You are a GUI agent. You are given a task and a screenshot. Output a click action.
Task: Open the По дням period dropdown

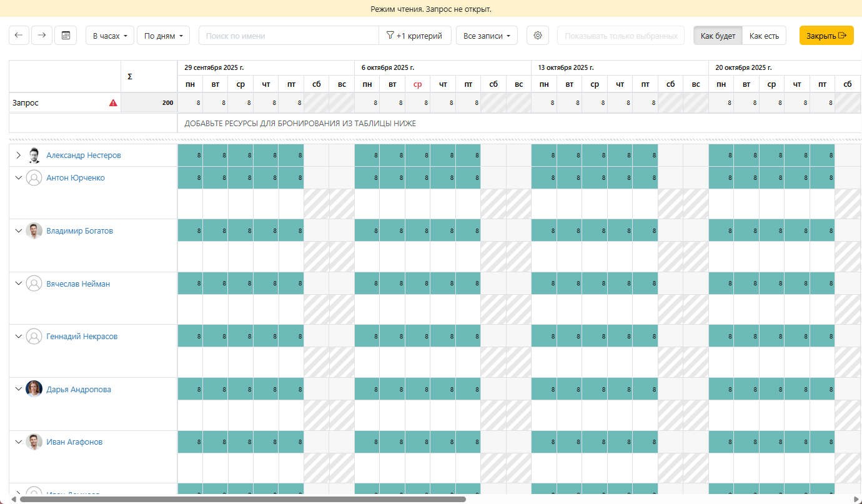click(x=162, y=36)
